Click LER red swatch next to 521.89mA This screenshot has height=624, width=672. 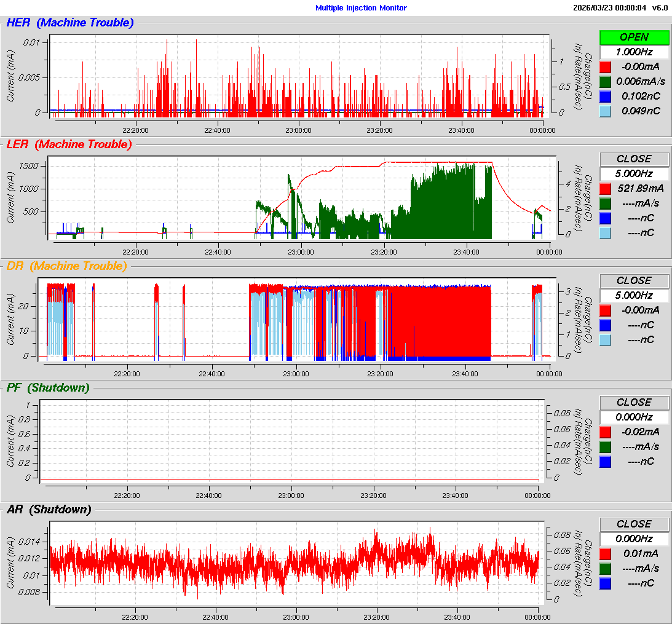click(606, 188)
